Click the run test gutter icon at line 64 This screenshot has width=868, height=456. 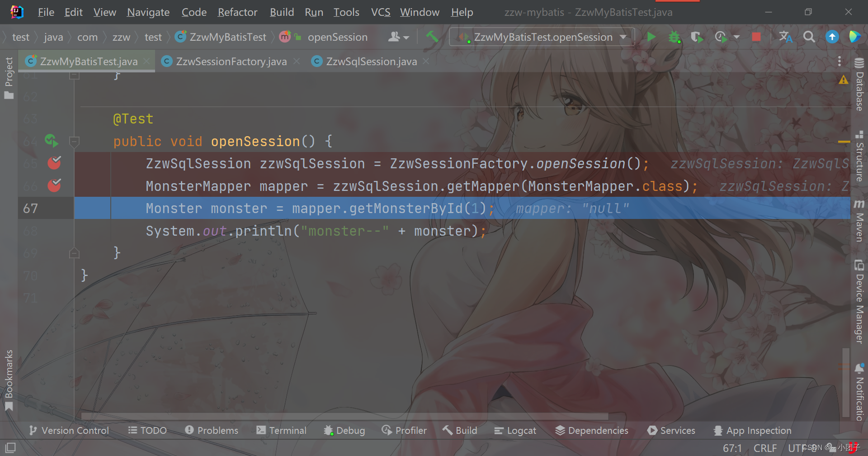click(x=52, y=141)
